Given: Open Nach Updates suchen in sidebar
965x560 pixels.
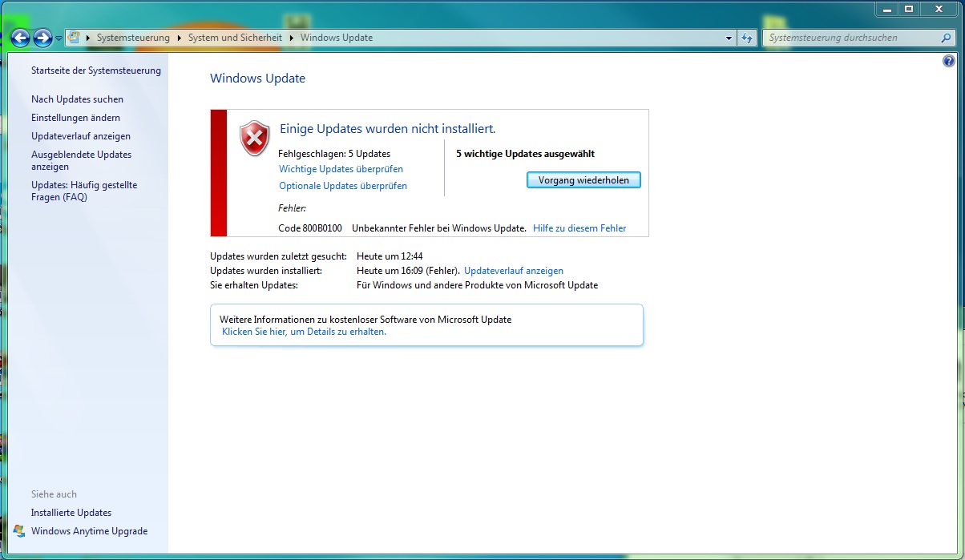Looking at the screenshot, I should point(77,99).
